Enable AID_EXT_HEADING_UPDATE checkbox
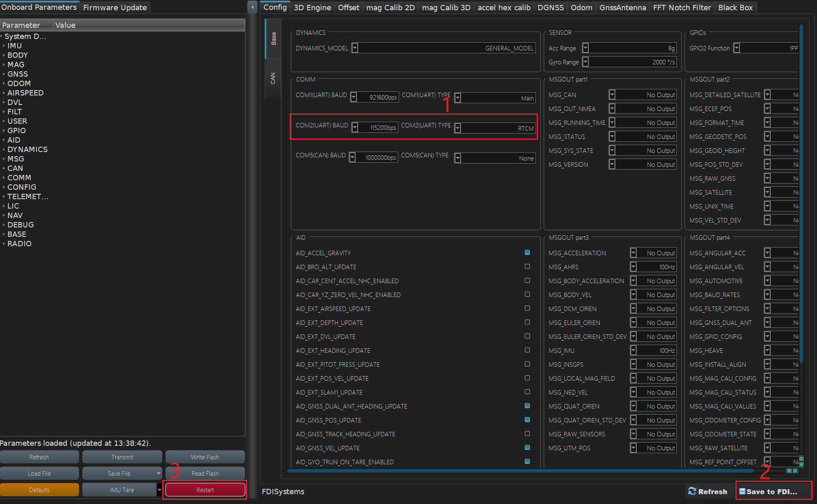 click(527, 350)
